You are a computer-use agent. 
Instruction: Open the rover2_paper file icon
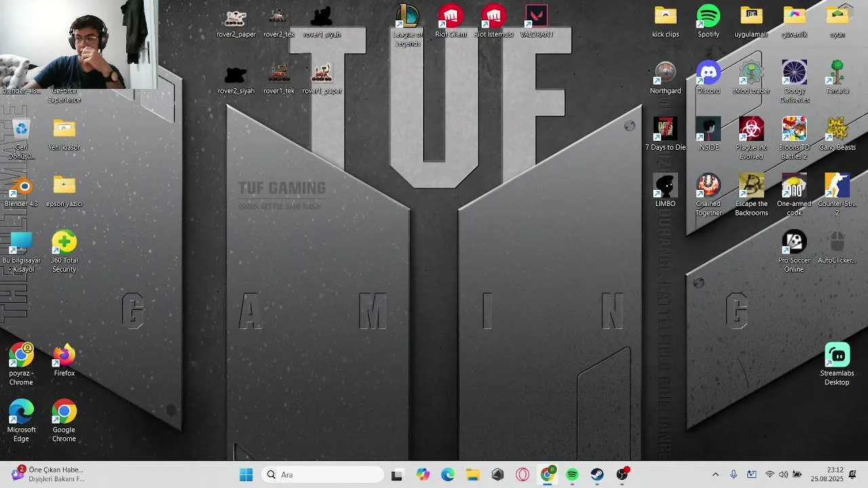pos(236,23)
